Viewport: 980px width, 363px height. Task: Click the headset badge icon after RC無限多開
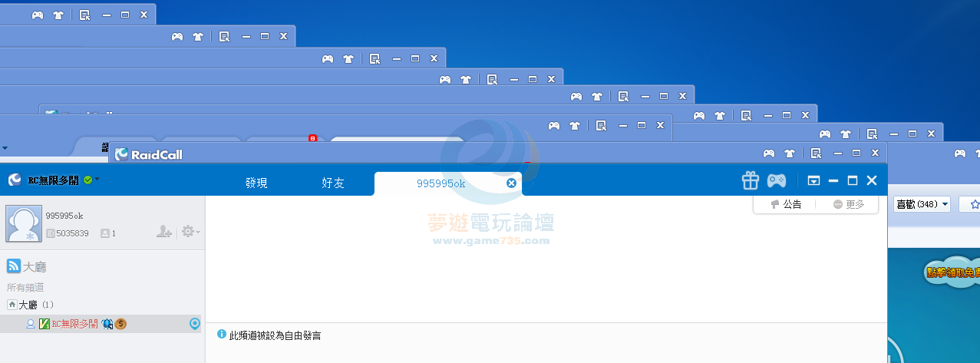[107, 324]
